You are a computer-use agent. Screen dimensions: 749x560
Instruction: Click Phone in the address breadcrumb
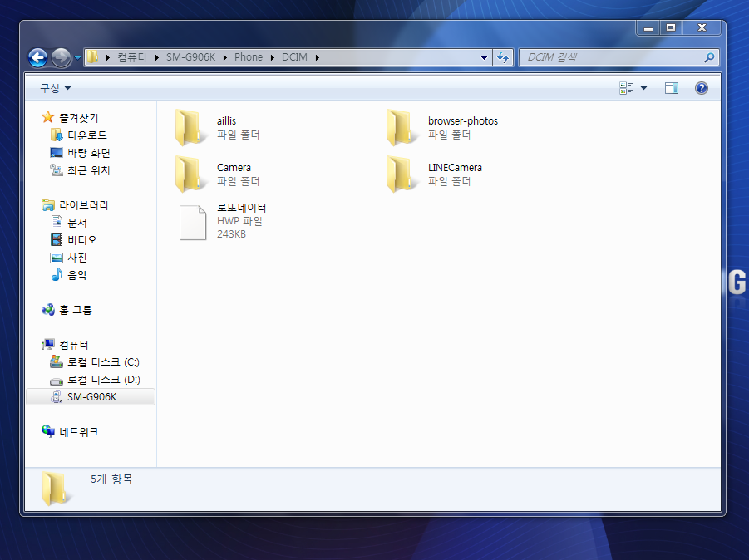tap(249, 57)
